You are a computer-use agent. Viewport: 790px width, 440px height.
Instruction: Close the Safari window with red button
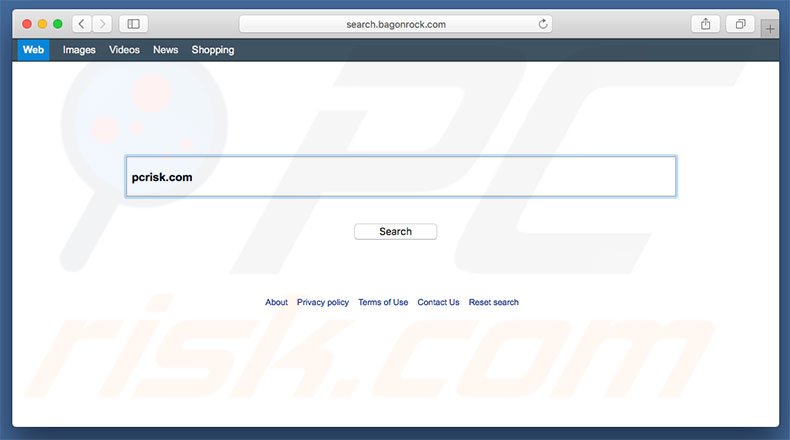27,24
